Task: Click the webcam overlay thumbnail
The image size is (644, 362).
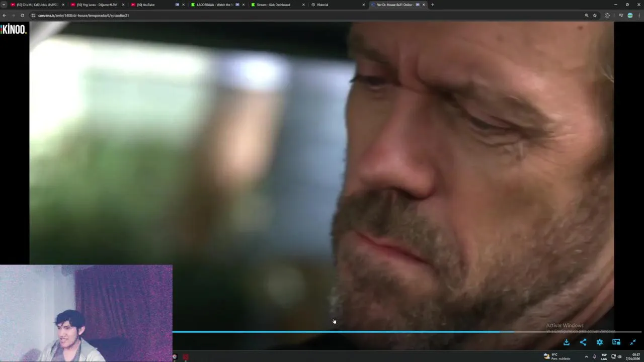Action: pos(86,313)
